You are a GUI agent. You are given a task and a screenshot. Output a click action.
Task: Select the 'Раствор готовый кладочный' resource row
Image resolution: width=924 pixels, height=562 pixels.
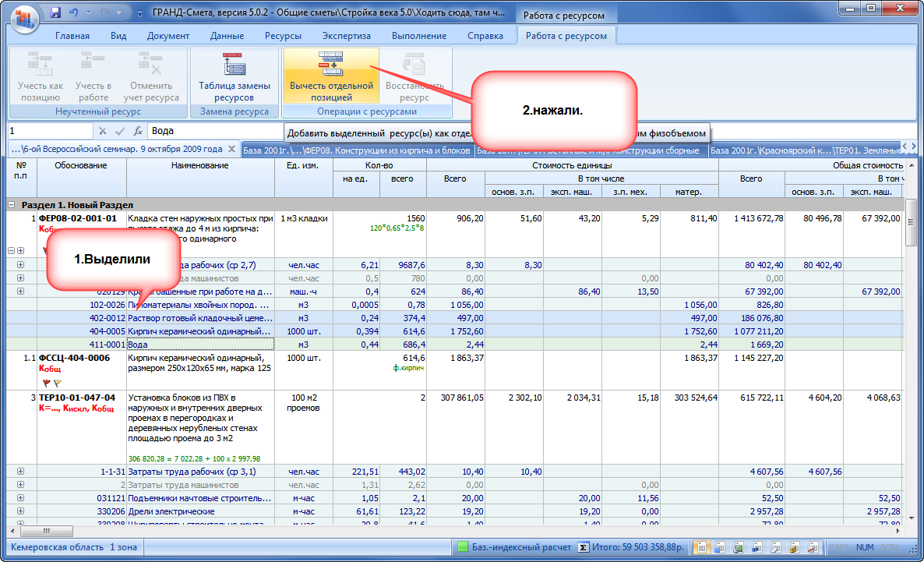[199, 318]
